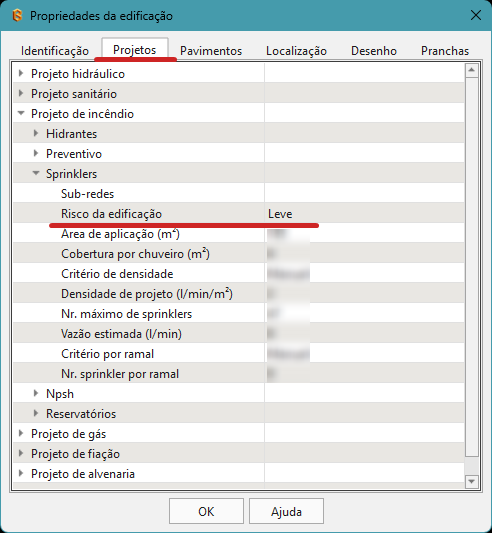
Task: Select the Nr. sprinkler por ramal row
Action: pos(239,374)
